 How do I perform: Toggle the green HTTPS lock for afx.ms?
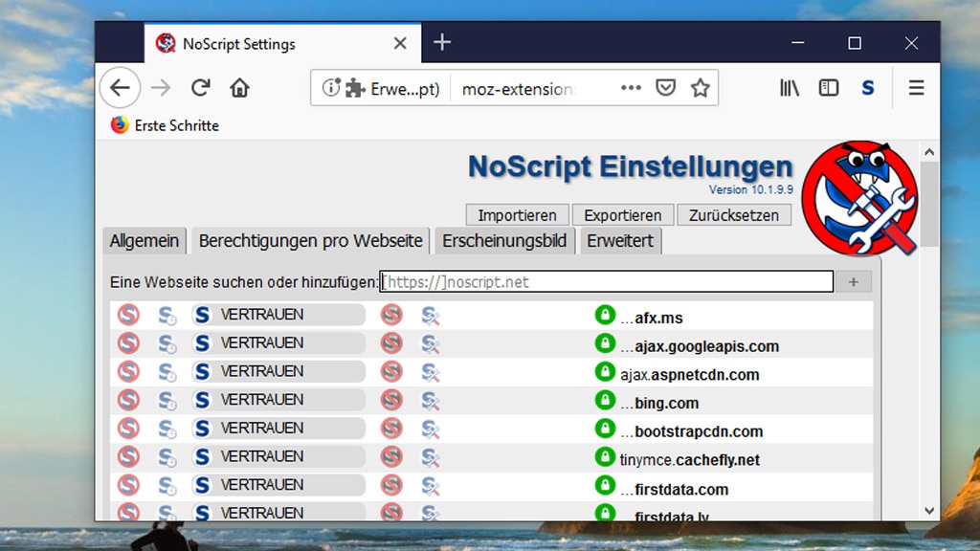point(605,314)
